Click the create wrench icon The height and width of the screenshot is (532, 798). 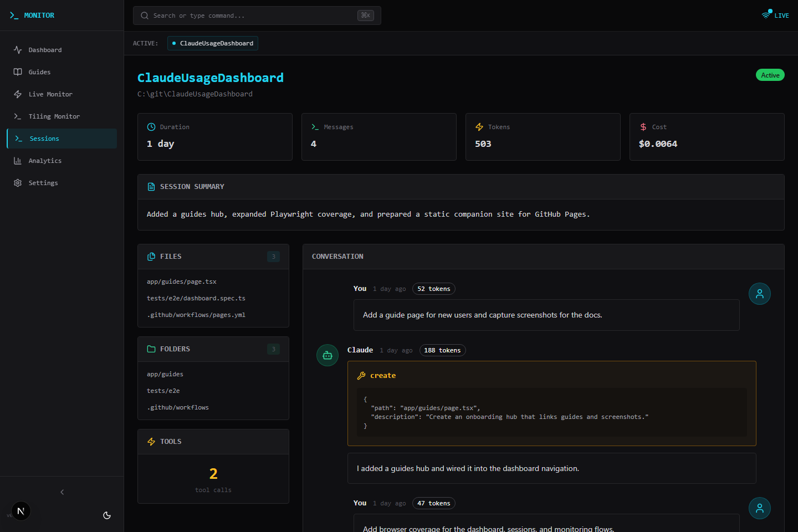pyautogui.click(x=361, y=376)
